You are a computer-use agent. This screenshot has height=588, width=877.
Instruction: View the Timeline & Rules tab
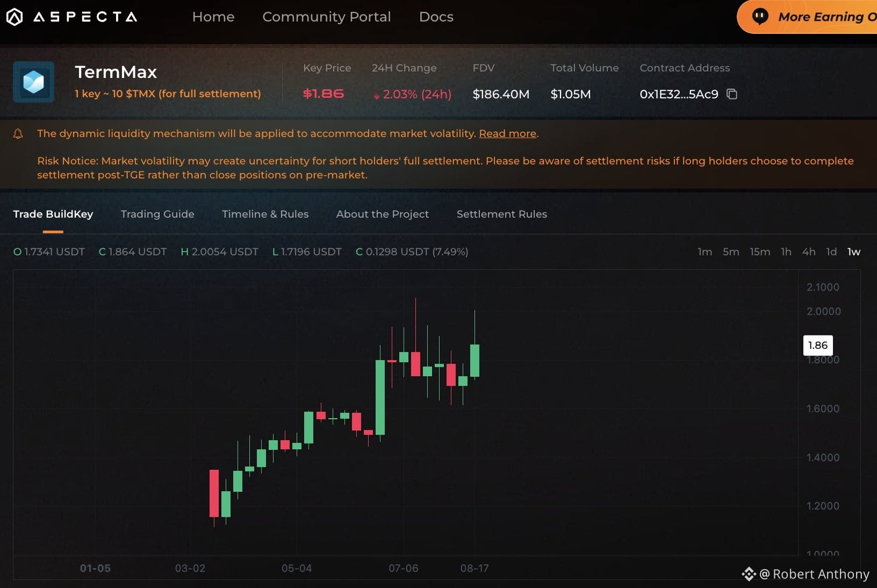click(265, 214)
